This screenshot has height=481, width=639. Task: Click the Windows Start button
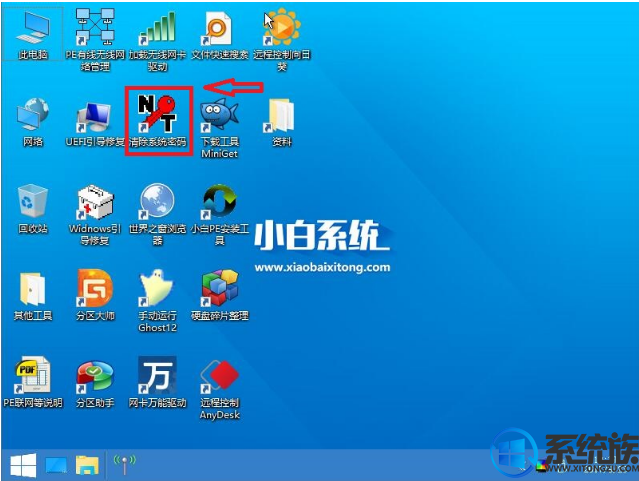point(23,465)
